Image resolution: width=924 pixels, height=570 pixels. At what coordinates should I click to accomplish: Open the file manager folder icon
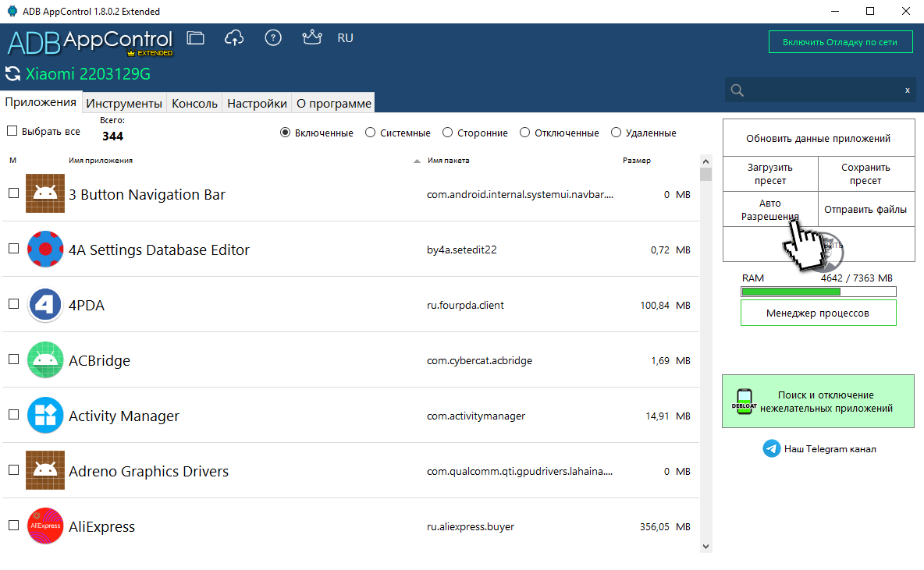(x=196, y=38)
